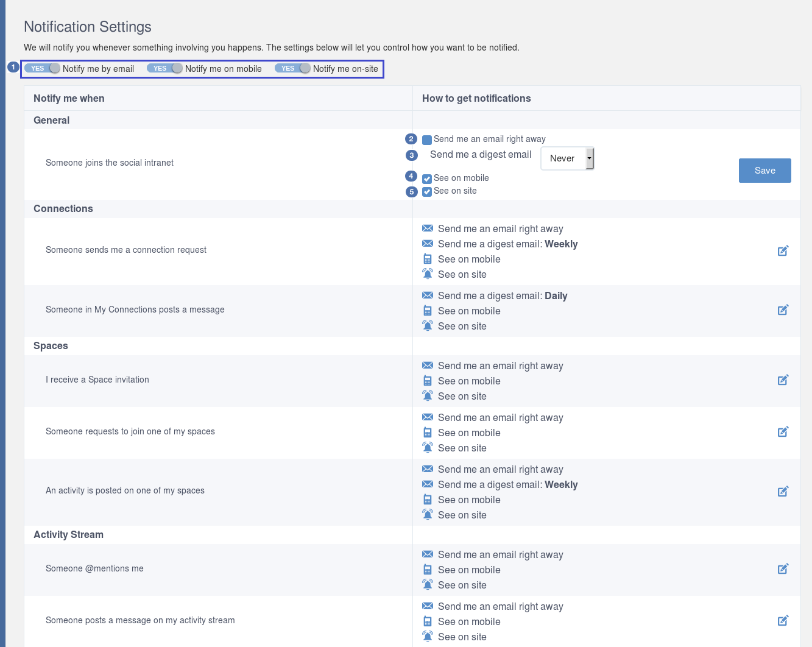
Task: Click the Spaces section heading
Action: coord(51,345)
